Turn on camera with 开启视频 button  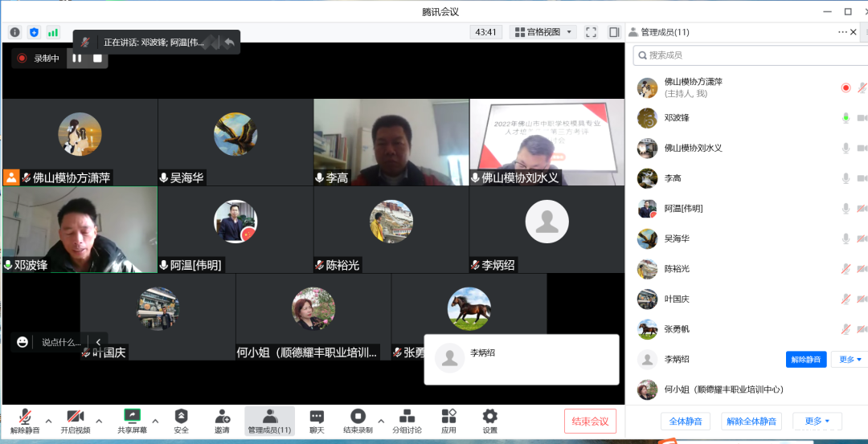(75, 416)
